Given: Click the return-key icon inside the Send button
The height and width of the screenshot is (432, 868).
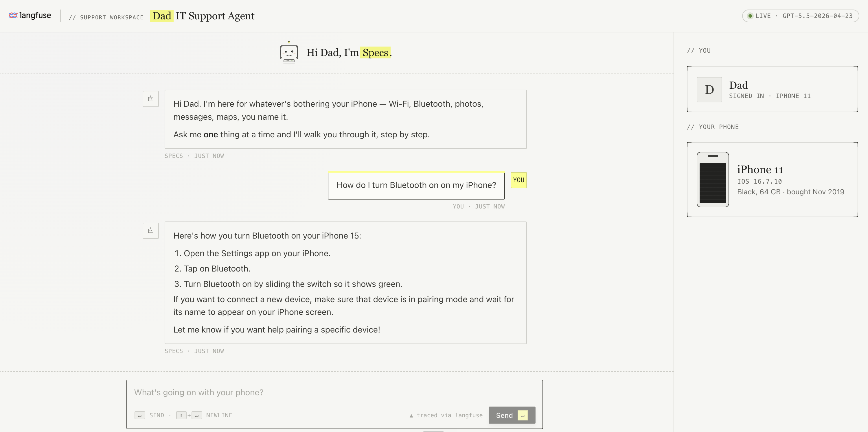Looking at the screenshot, I should [x=523, y=416].
